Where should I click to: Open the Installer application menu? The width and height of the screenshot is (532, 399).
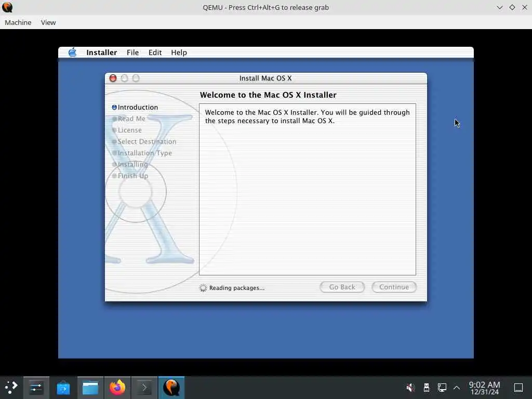click(x=101, y=52)
